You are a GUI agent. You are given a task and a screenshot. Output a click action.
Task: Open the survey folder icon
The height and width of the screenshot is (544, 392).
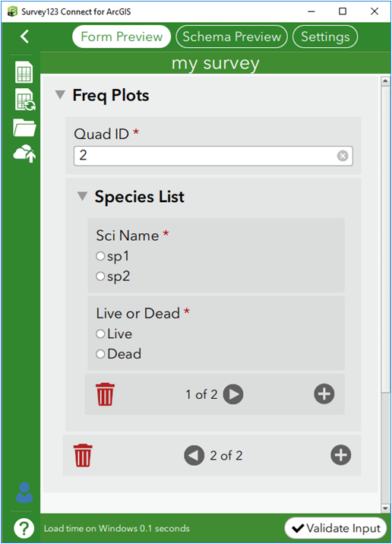[x=24, y=128]
